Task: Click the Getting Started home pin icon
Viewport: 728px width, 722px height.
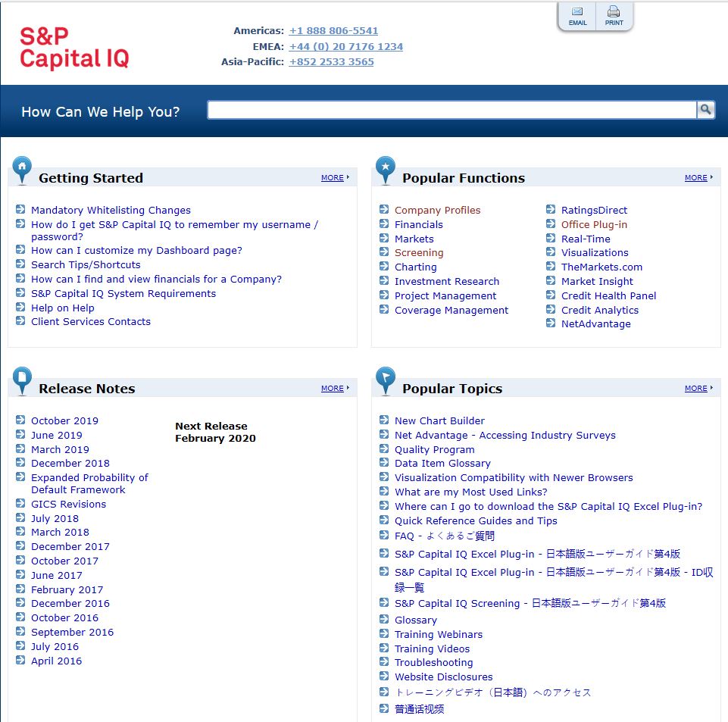Action: pos(23,169)
